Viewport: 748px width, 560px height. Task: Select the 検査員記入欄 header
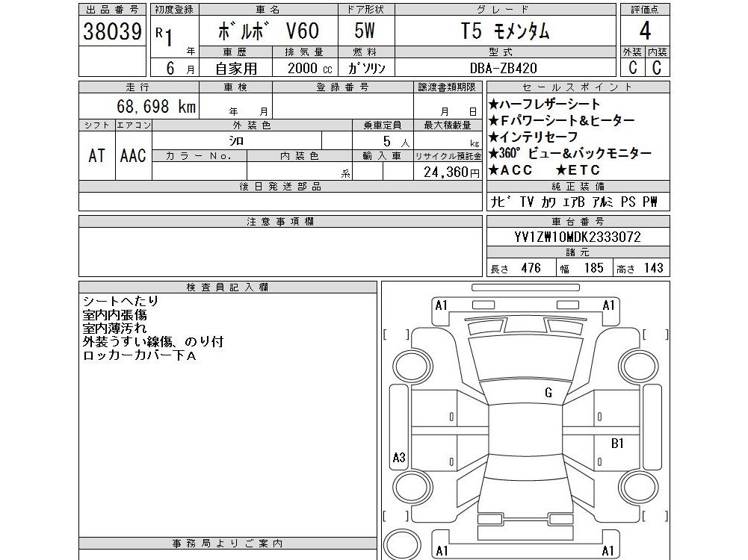(x=228, y=287)
